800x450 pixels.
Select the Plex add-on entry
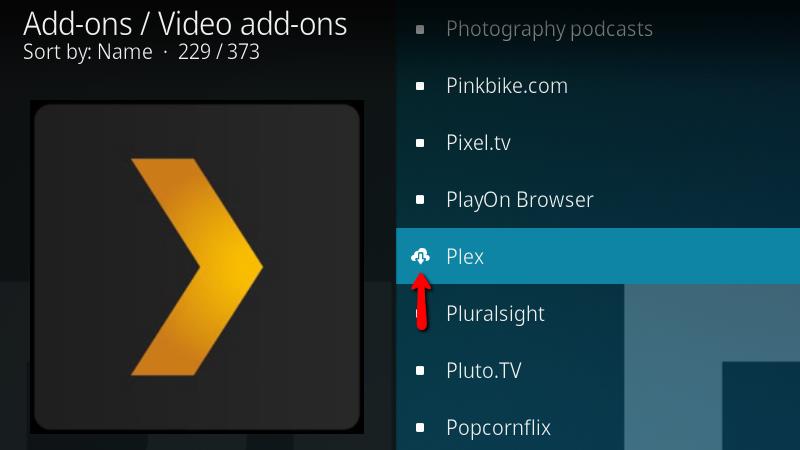[x=598, y=256]
